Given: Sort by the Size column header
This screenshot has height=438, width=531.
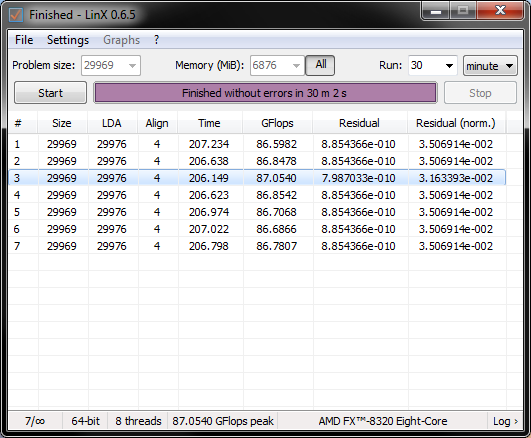Looking at the screenshot, I should click(62, 123).
